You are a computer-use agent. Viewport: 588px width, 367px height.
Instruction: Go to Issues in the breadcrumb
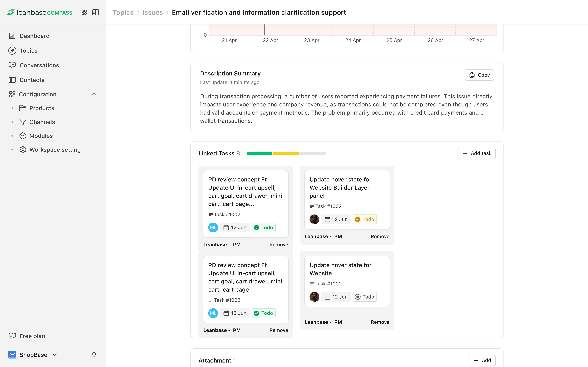coord(153,12)
